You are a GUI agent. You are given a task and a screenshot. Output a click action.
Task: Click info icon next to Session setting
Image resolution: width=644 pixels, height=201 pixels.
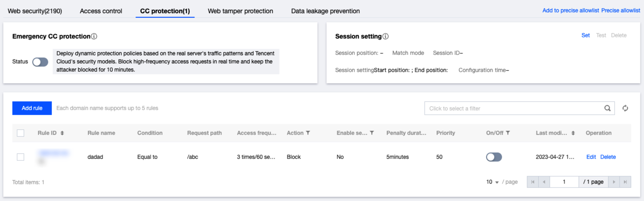385,36
